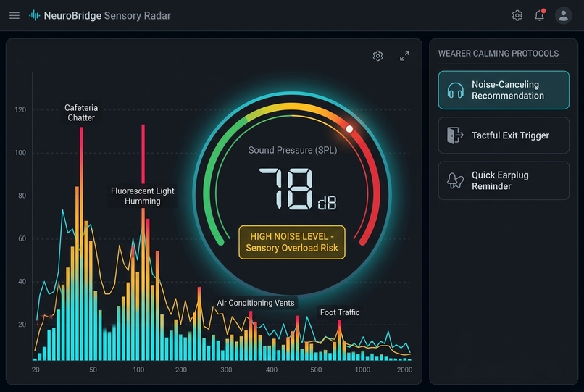This screenshot has height=392, width=584.
Task: Click the red peak bar below Foot Traffic
Action: click(339, 326)
